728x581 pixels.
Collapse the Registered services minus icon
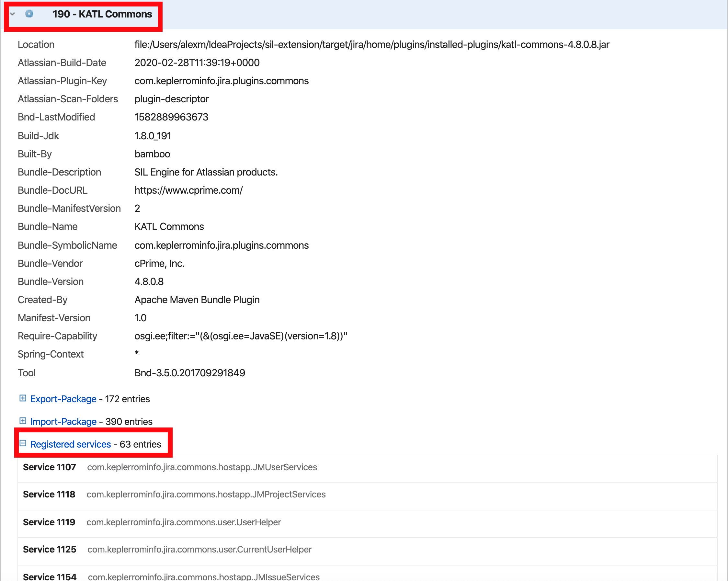point(23,444)
